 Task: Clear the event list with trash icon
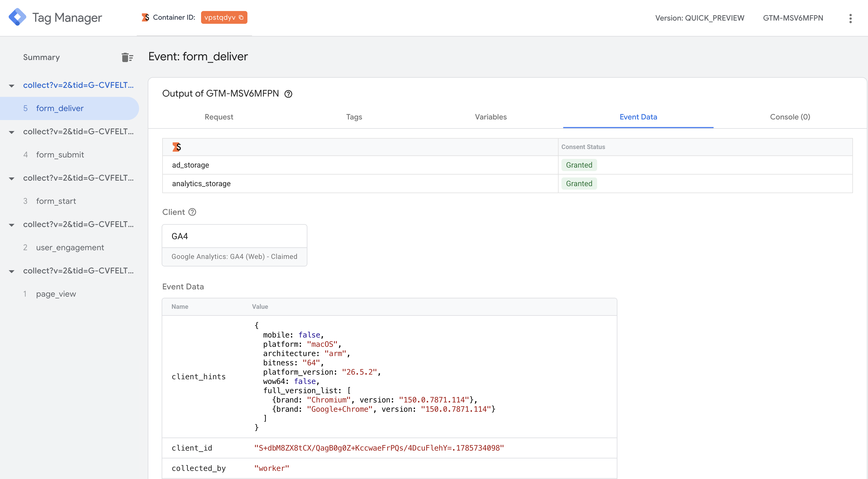point(127,57)
